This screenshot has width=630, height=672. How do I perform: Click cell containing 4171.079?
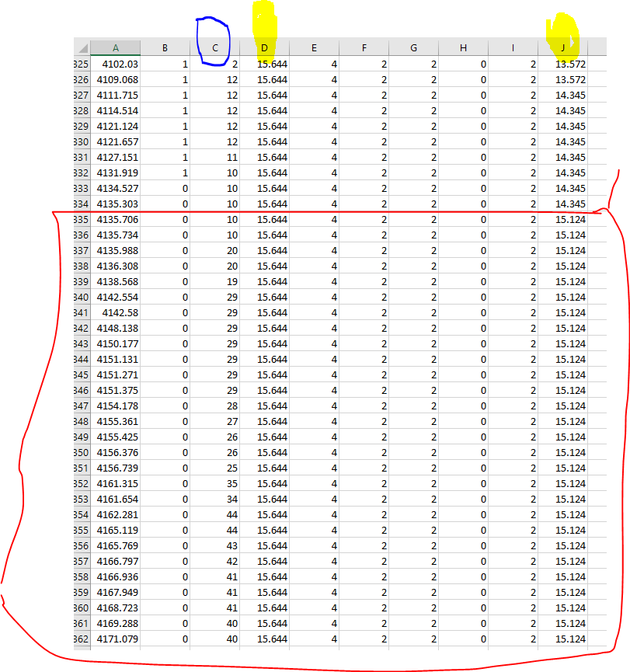click(115, 639)
